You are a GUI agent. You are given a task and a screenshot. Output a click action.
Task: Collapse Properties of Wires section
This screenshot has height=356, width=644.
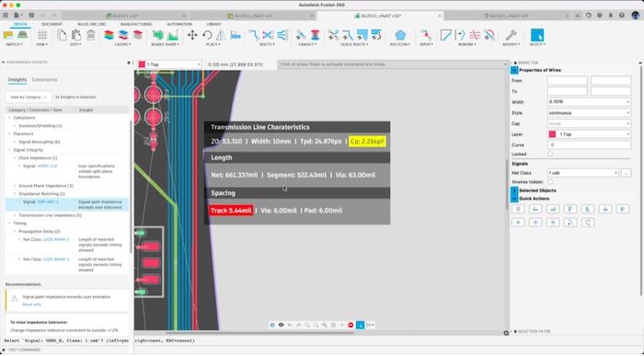514,70
